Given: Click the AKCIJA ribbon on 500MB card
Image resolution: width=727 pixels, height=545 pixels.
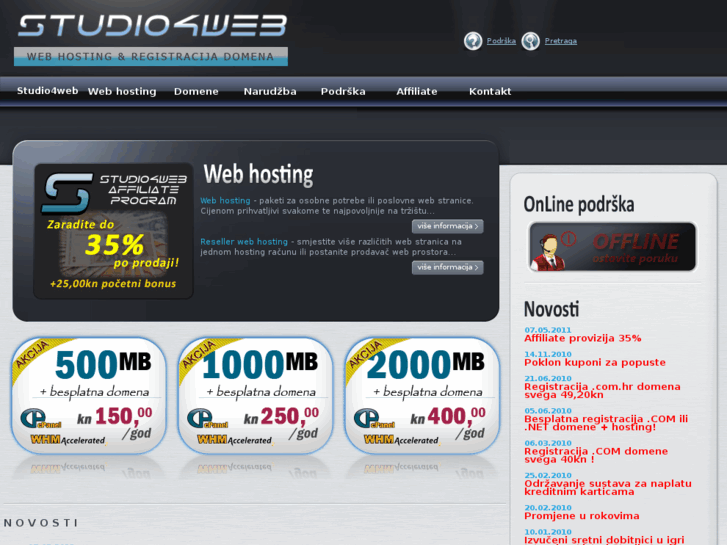Looking at the screenshot, I should point(32,355).
